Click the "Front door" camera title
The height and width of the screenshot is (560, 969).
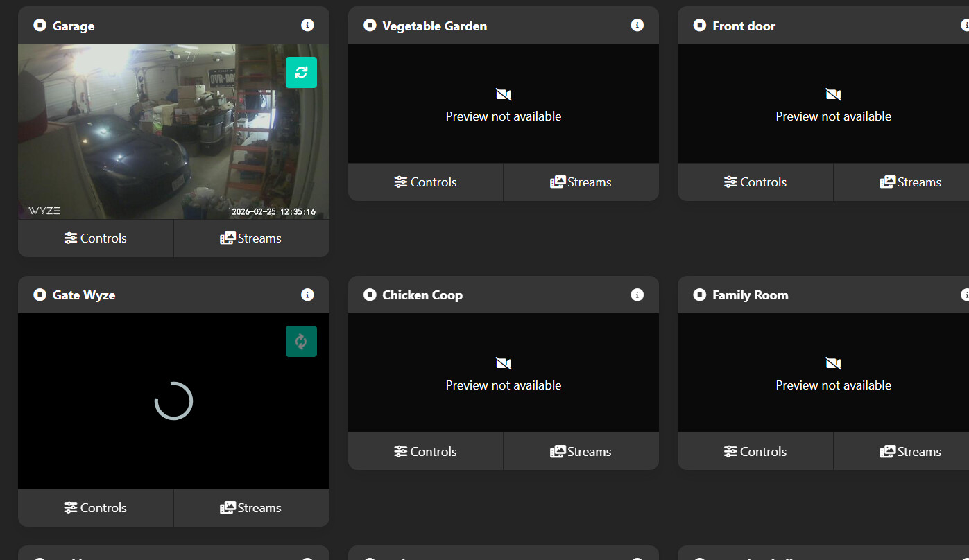(x=744, y=26)
